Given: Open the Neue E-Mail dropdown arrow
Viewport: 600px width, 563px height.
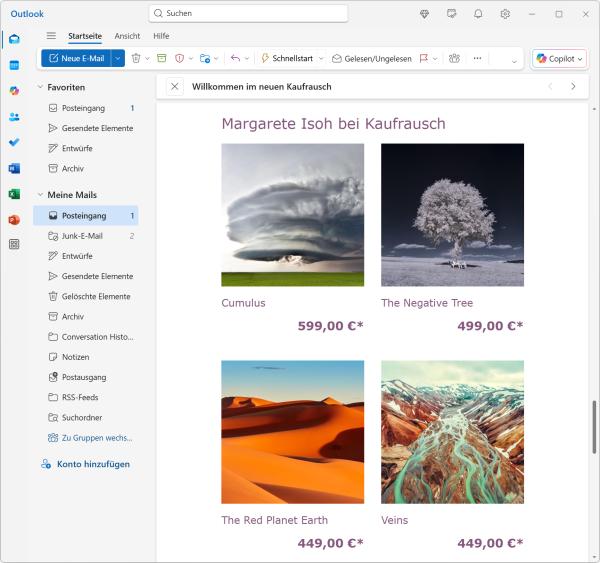Looking at the screenshot, I should [118, 58].
